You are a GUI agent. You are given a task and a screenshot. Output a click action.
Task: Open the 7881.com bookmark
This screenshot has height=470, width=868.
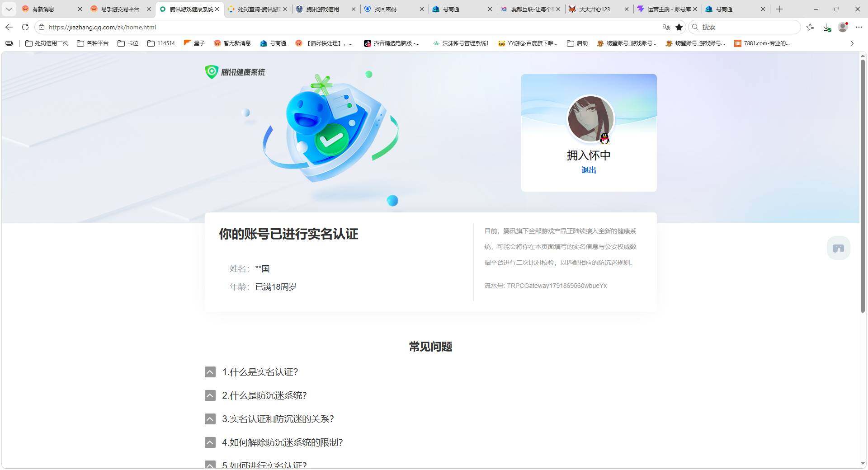coord(762,43)
